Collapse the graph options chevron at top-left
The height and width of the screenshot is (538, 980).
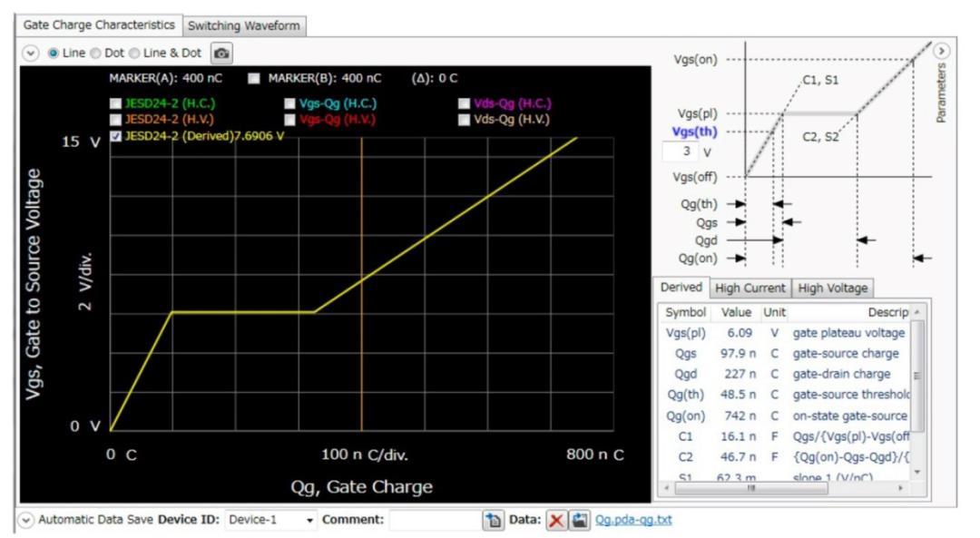pos(30,54)
